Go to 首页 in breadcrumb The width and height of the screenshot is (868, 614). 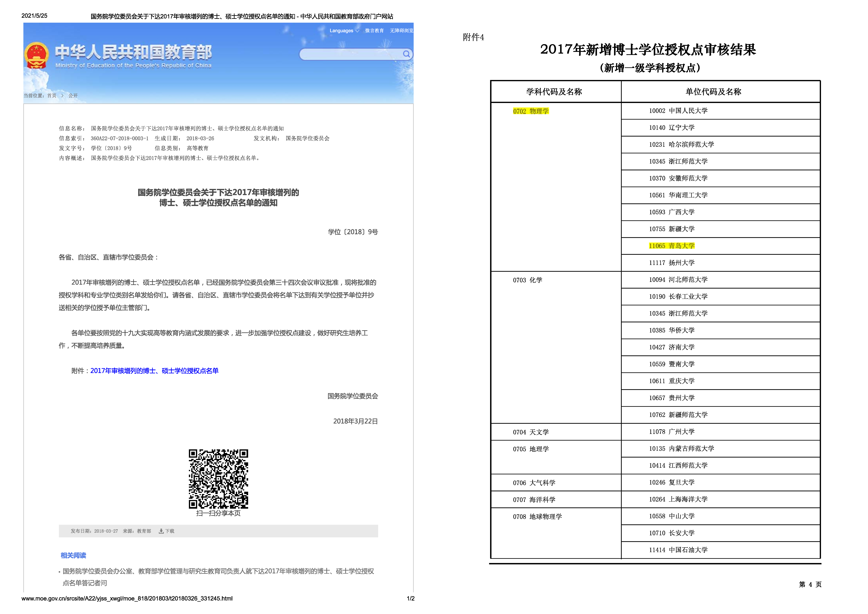tap(52, 96)
